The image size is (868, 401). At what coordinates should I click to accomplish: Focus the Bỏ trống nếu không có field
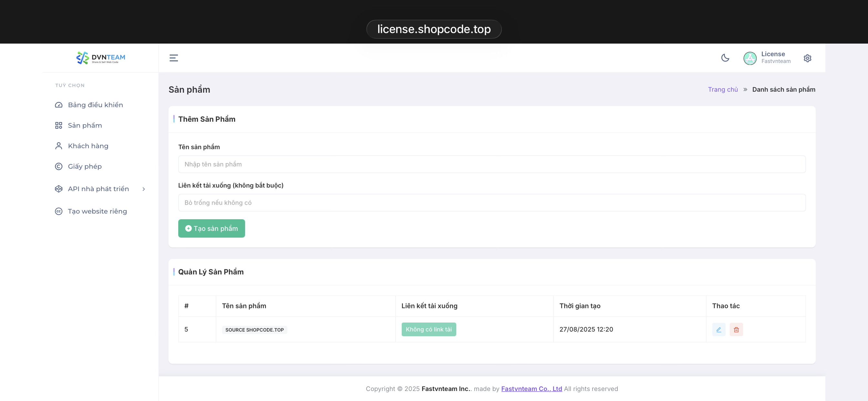coord(492,202)
